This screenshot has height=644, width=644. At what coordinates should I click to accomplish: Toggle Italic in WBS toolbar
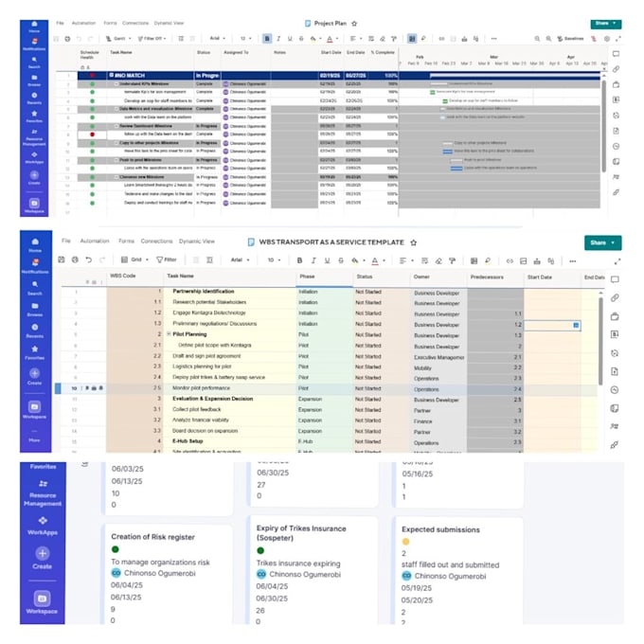[x=313, y=260]
